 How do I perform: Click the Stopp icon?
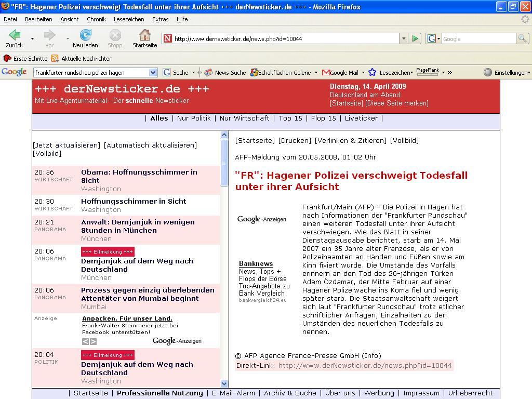point(115,35)
